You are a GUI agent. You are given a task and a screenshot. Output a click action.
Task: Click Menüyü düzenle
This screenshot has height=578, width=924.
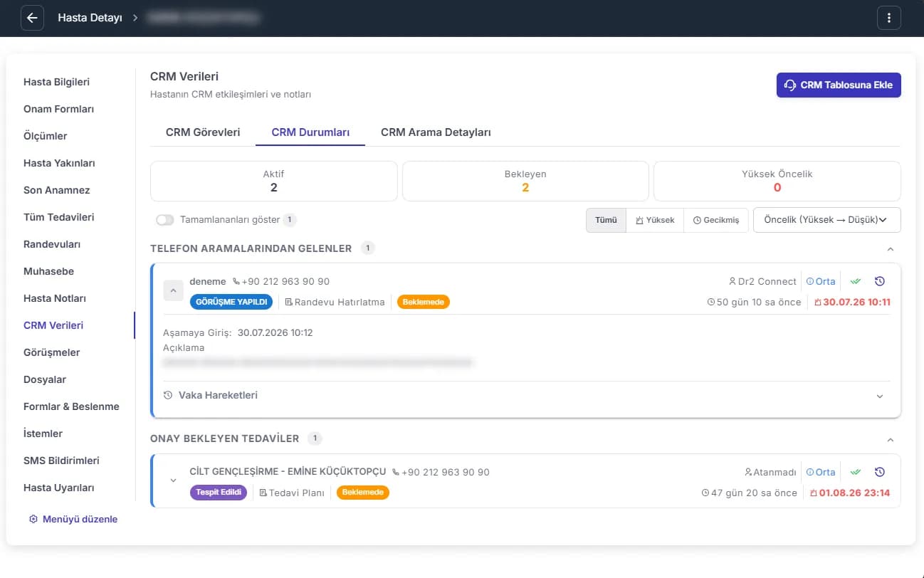[73, 519]
